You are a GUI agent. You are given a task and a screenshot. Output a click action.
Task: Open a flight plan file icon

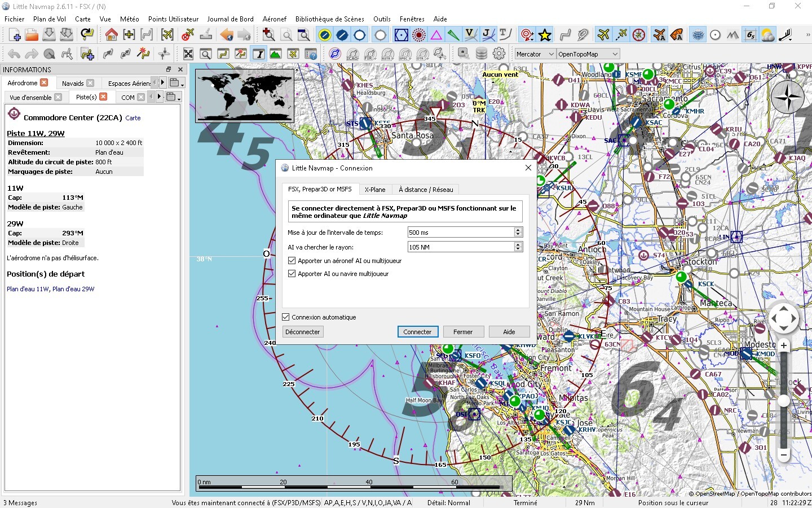[32, 35]
